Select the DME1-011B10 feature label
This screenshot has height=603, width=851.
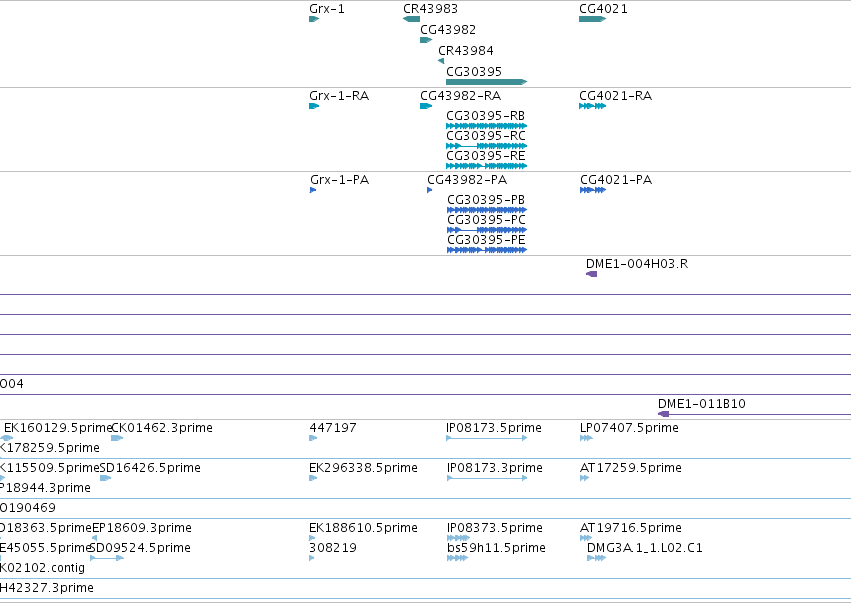(x=702, y=404)
